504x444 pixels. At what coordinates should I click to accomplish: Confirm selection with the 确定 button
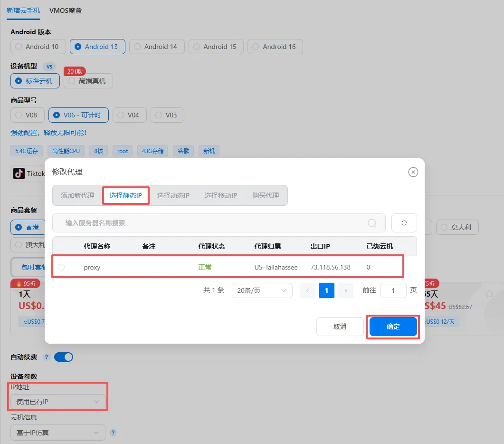coord(393,327)
